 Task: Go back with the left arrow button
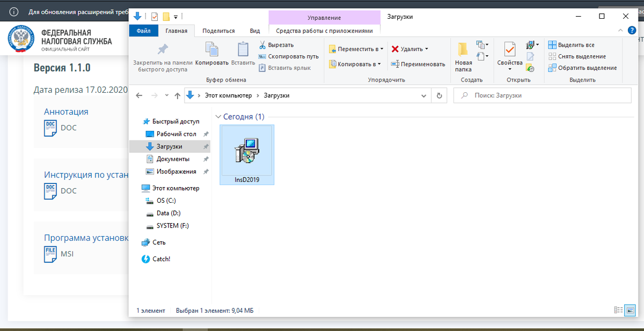pos(139,95)
